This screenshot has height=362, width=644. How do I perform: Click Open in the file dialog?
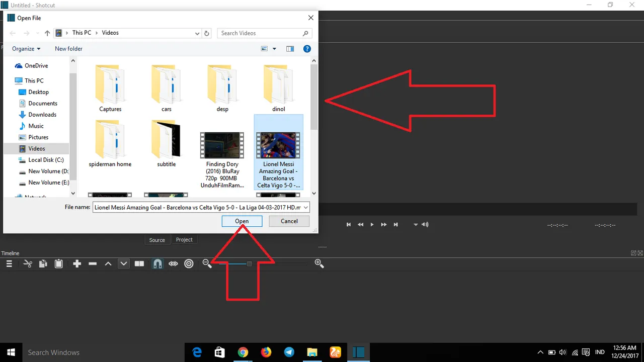[x=242, y=221]
